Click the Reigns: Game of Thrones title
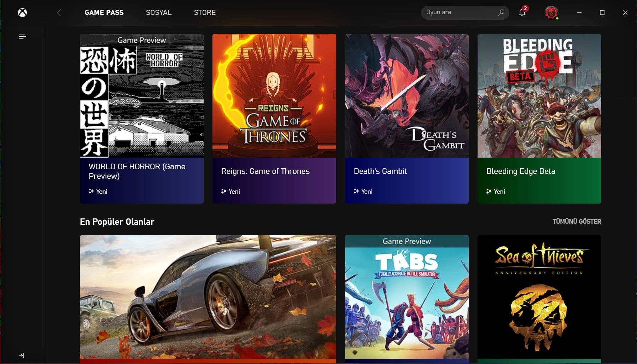Screen dimensions: 637x364 click(x=265, y=171)
